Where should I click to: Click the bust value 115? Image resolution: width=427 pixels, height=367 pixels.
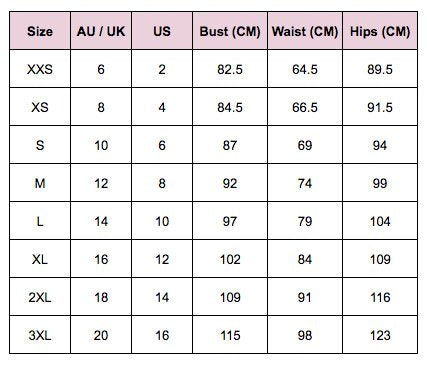pyautogui.click(x=230, y=335)
